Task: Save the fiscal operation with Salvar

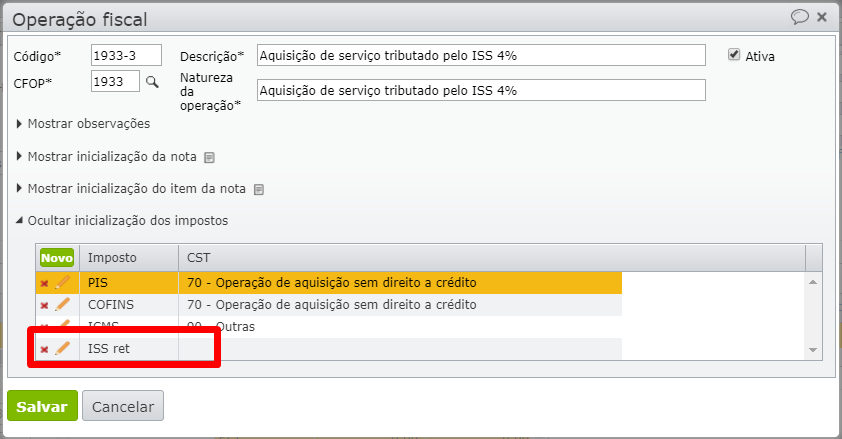Action: (x=42, y=406)
